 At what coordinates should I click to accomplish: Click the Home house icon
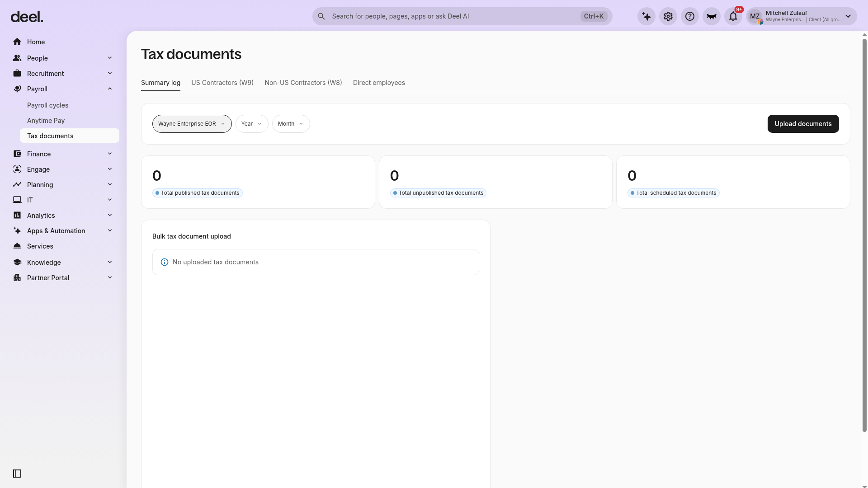tap(17, 42)
